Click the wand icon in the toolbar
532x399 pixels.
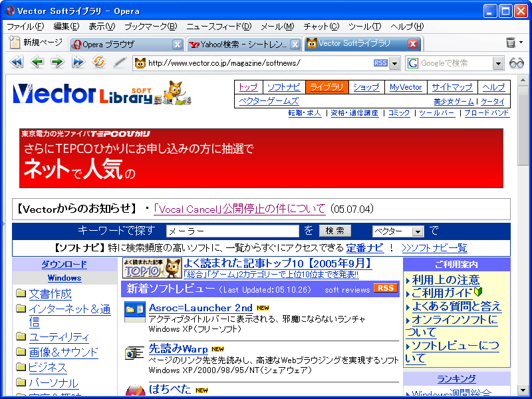tap(120, 63)
